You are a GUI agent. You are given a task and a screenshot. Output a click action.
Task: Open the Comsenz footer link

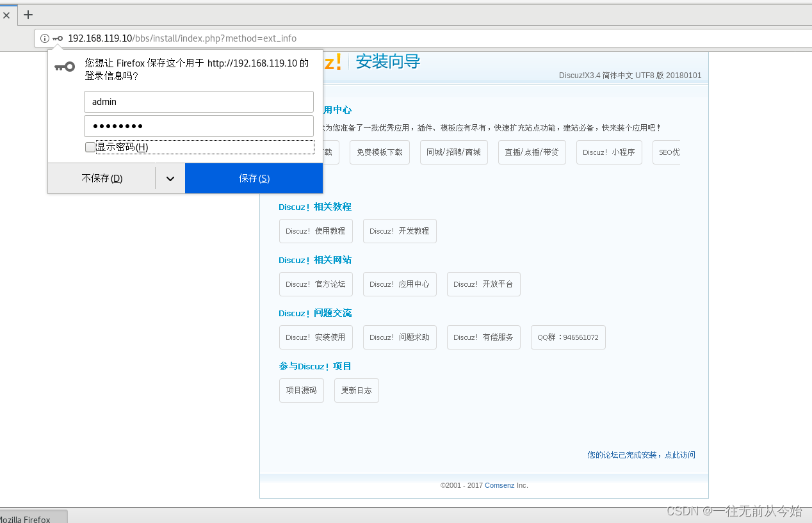point(499,485)
